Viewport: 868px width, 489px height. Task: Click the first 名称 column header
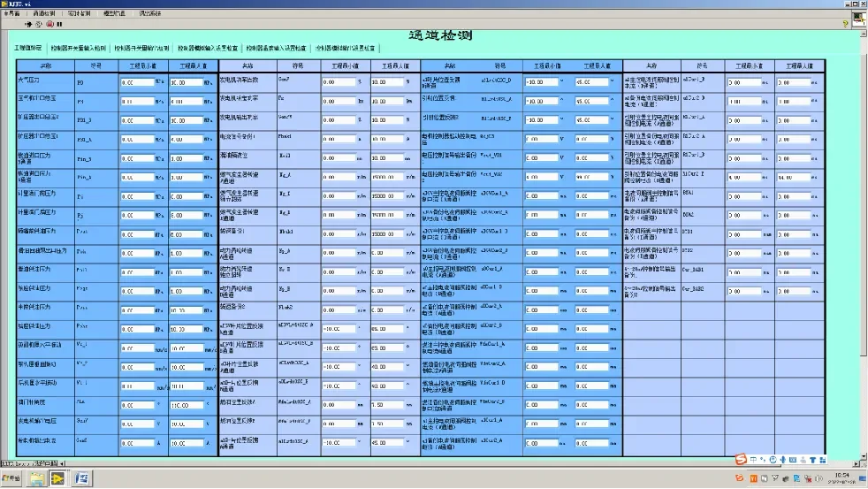(x=46, y=65)
